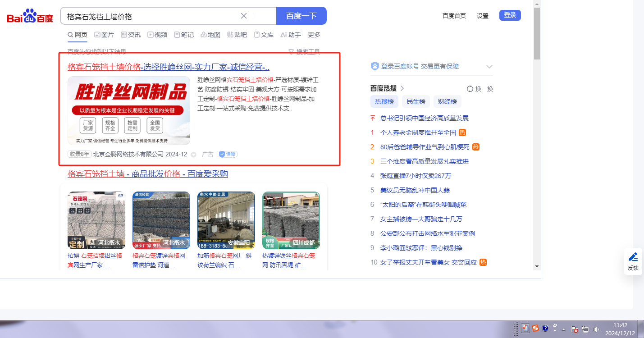Open 总书记引领中国经济高质量发展 hot topic

point(425,118)
